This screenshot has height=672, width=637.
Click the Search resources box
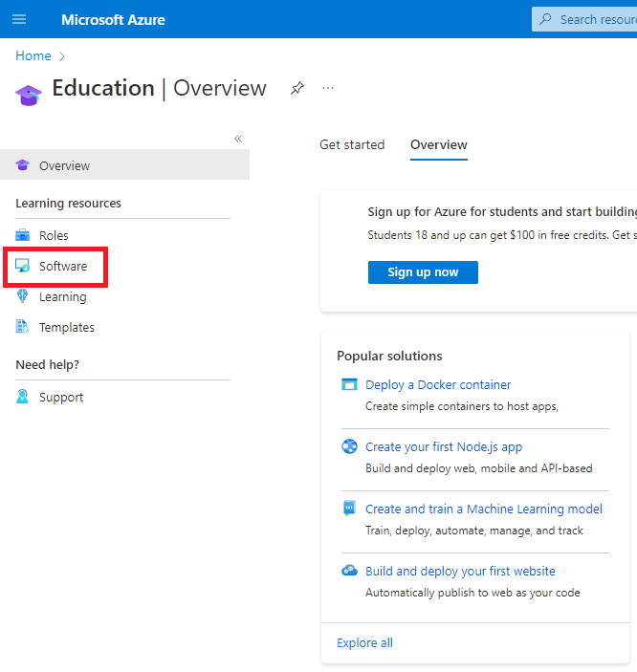coord(584,19)
